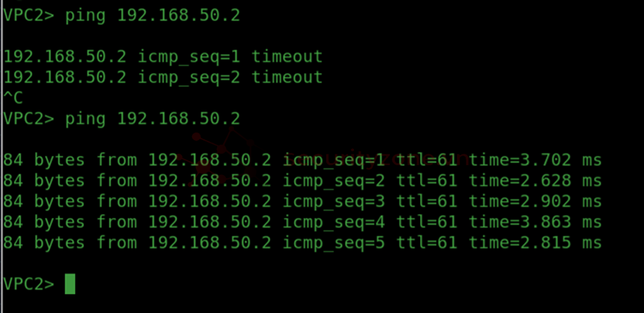
Task: Click the second ping 192.168.50.2 command
Action: [x=153, y=119]
